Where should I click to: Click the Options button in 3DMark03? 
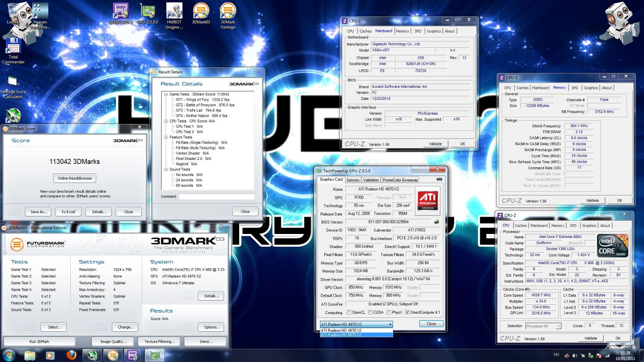[212, 327]
